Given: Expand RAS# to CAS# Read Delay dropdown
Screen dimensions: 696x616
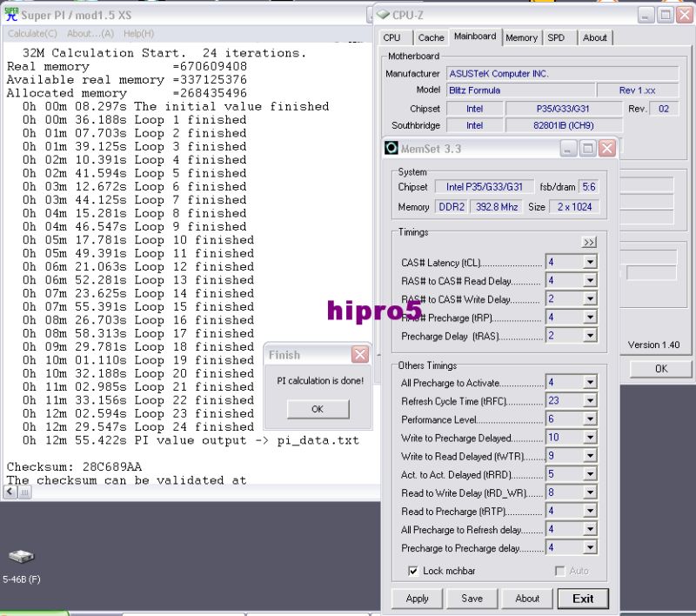Looking at the screenshot, I should tap(590, 280).
